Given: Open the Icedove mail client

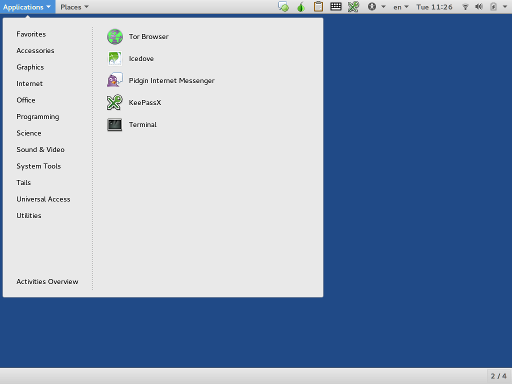Looking at the screenshot, I should [x=130, y=59].
